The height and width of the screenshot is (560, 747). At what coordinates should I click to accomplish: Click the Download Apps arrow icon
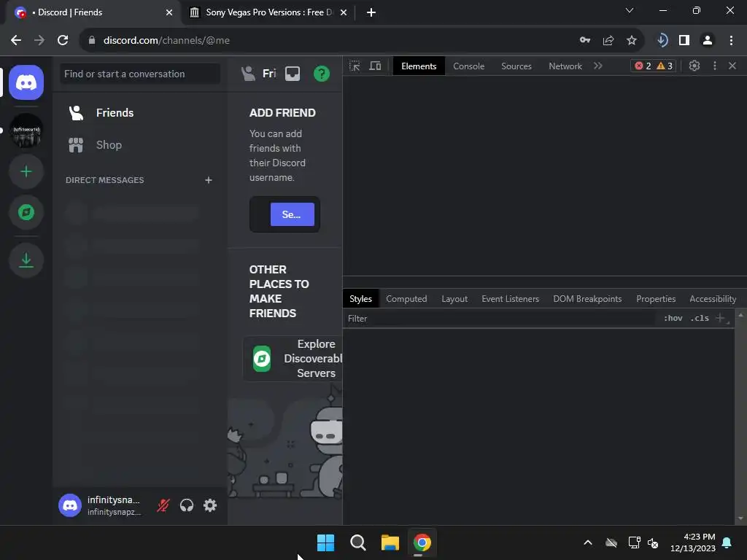coord(26,260)
